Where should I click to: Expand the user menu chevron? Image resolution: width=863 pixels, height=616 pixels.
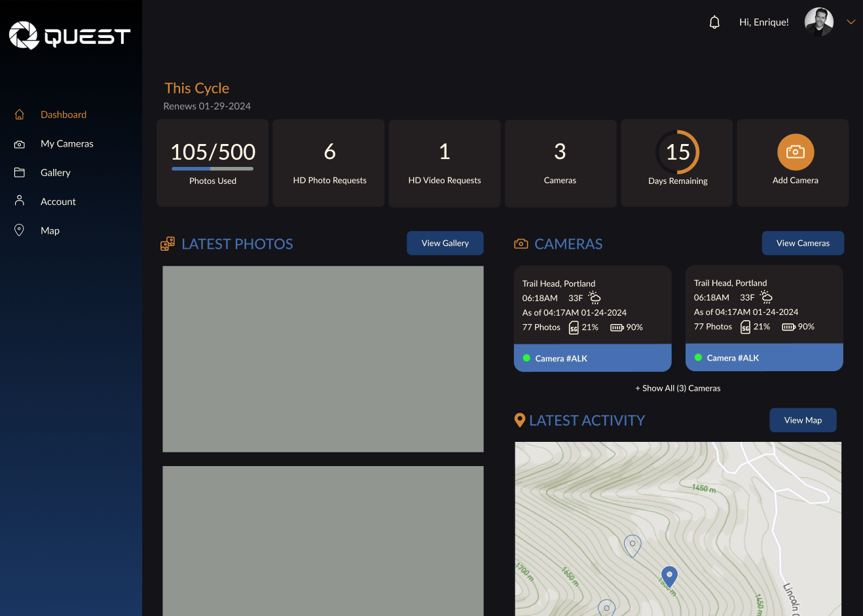pyautogui.click(x=851, y=22)
